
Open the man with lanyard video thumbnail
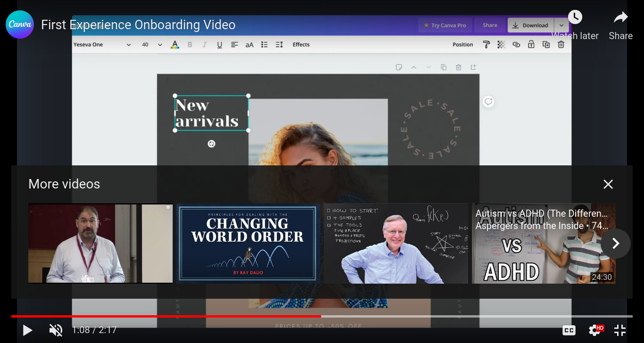100,243
